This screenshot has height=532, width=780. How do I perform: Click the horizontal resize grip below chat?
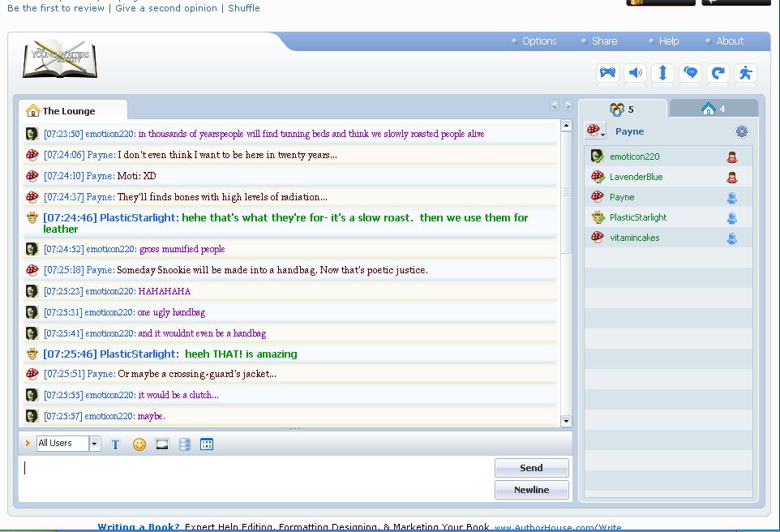coord(295,429)
